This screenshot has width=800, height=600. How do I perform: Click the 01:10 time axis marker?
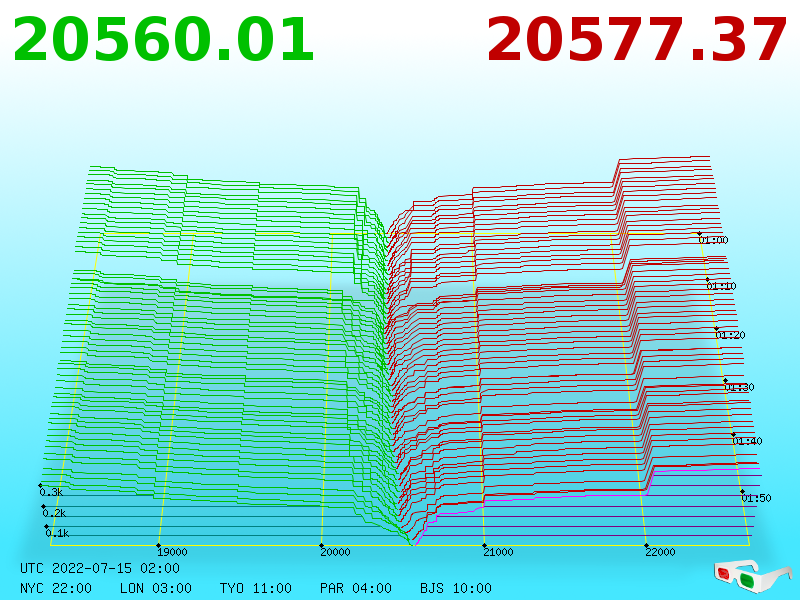(x=721, y=286)
